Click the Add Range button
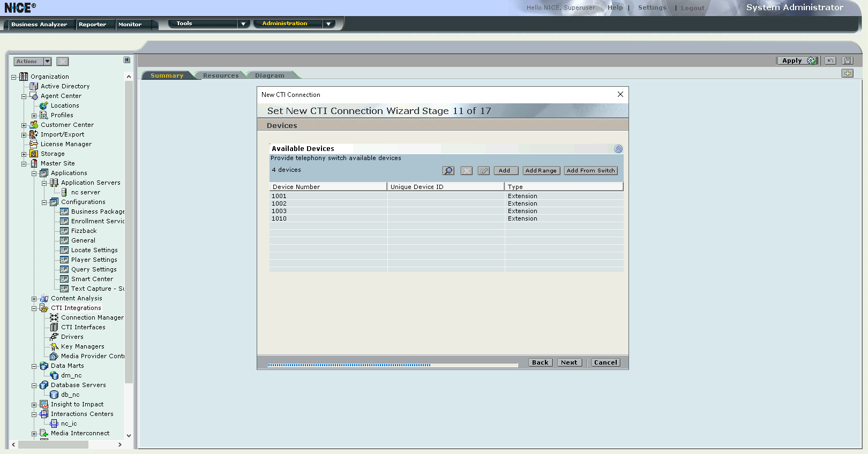Viewport: 868px width, 454px height. point(541,171)
